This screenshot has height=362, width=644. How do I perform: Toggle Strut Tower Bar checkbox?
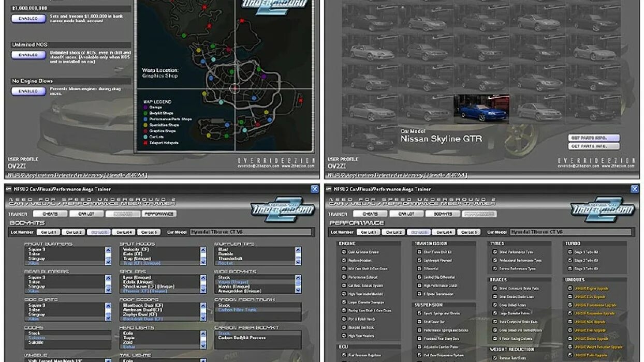coord(420,322)
